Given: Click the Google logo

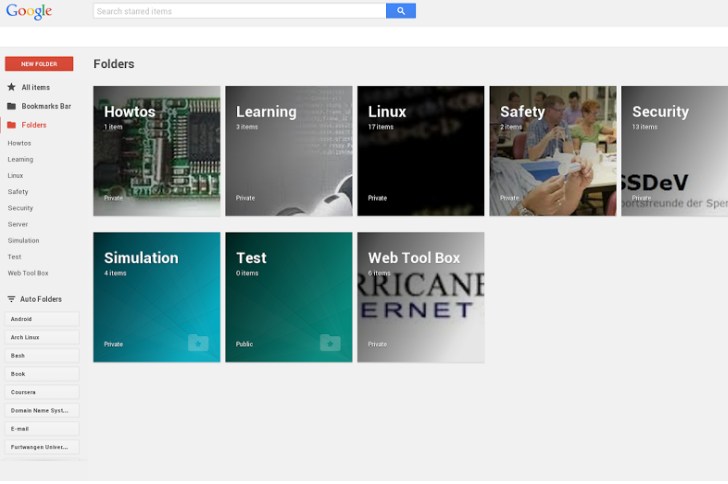Looking at the screenshot, I should [28, 11].
